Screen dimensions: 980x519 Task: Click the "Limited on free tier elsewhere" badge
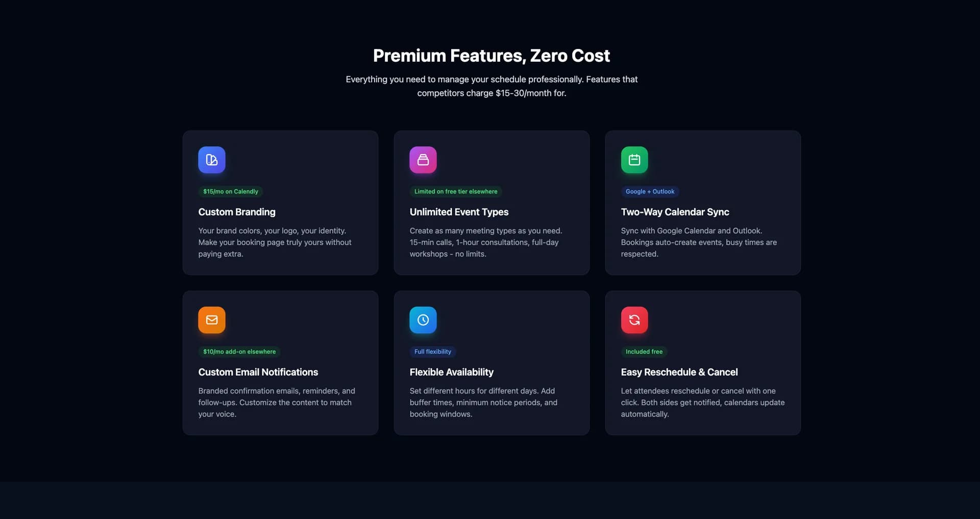(x=456, y=191)
